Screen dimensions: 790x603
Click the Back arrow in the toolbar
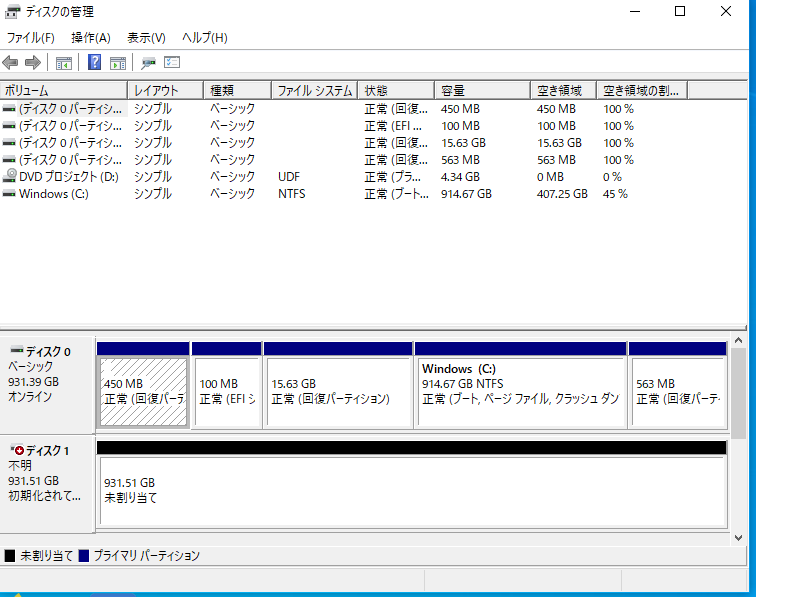tap(11, 63)
